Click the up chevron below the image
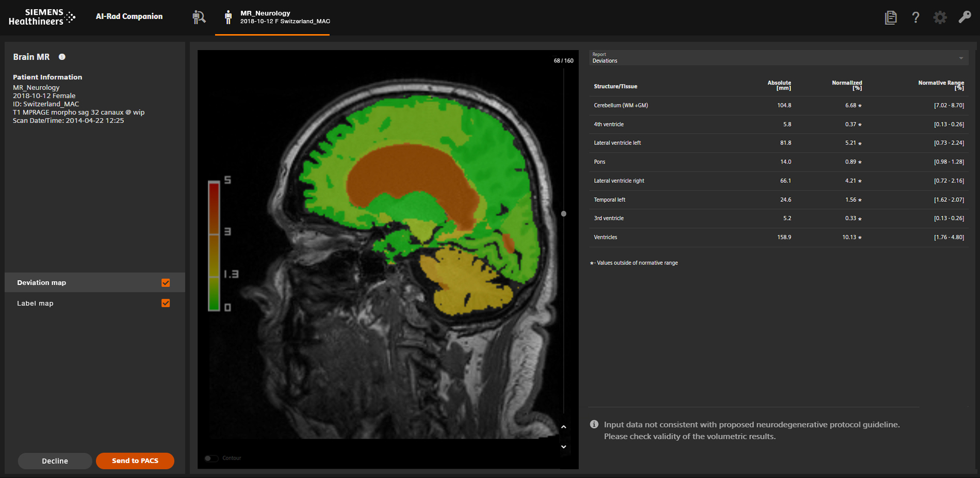This screenshot has width=980, height=478. 564,427
